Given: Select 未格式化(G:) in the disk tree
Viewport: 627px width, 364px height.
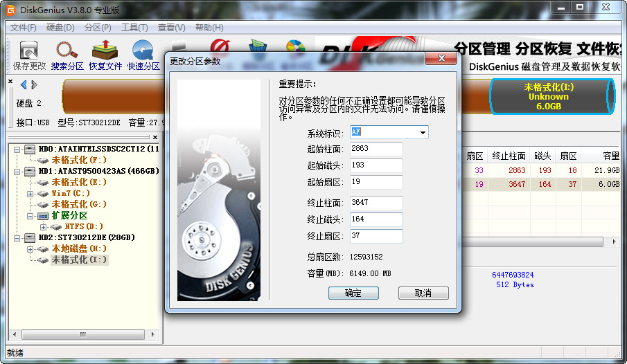Looking at the screenshot, I should tap(79, 205).
